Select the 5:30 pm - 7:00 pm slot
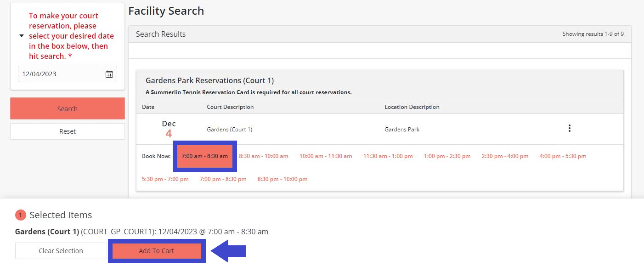 (165, 179)
